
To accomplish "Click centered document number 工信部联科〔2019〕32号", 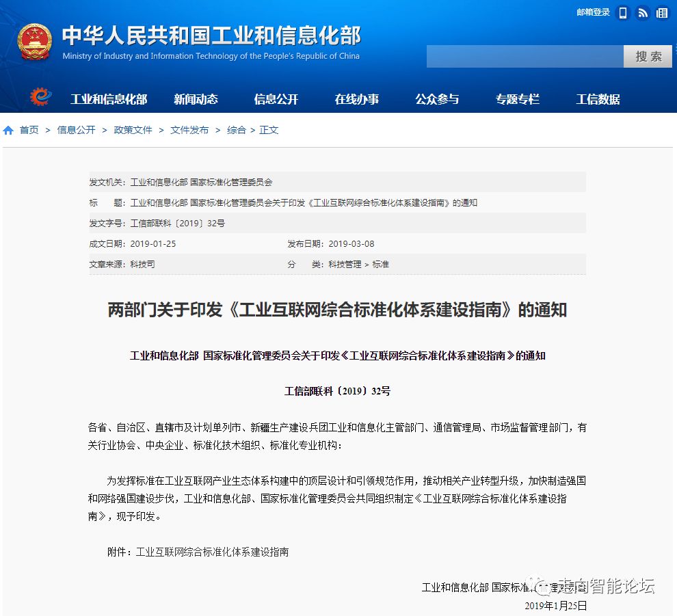I will (337, 391).
